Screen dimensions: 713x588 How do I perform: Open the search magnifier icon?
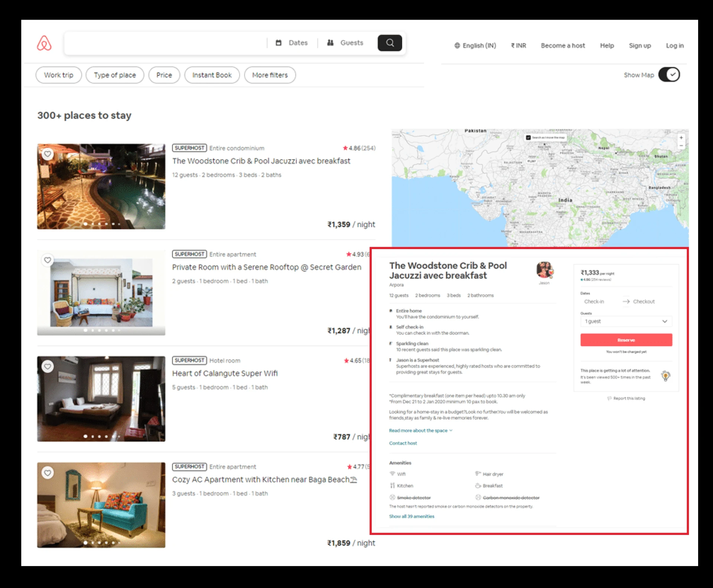390,43
